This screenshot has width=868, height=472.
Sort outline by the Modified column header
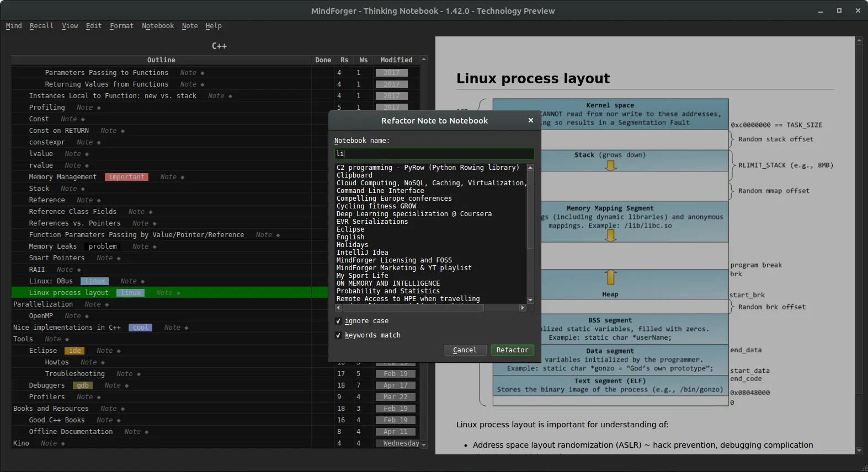pos(396,60)
